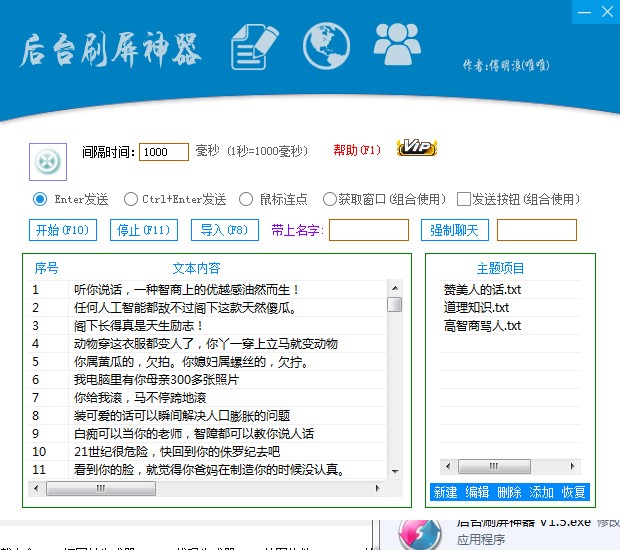Select row 1 听你说话 text entry

tap(207, 290)
